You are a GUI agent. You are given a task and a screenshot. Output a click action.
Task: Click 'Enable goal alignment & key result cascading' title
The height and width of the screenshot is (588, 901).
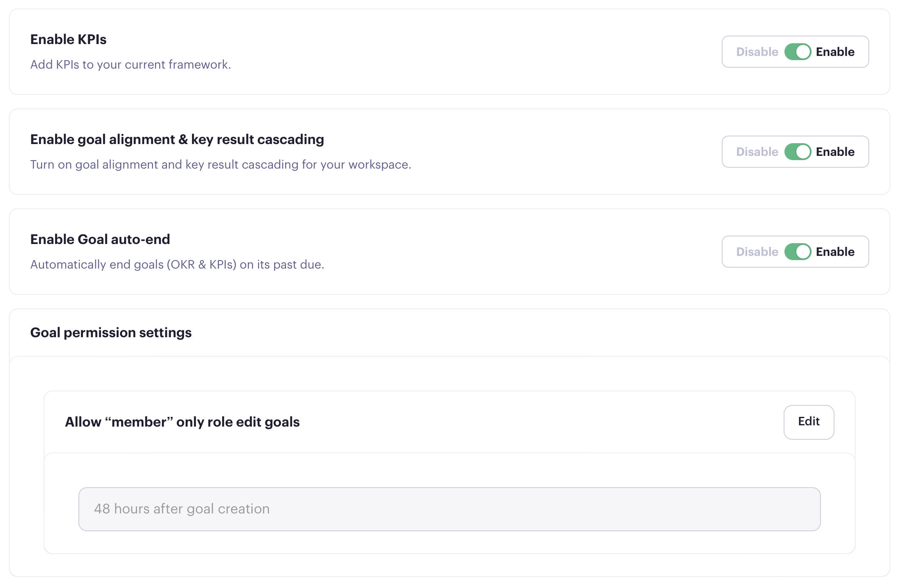click(177, 139)
